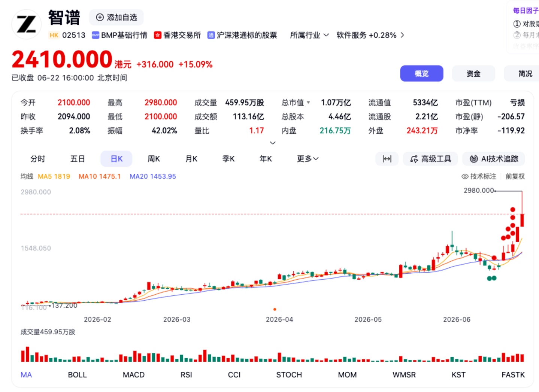Open AI技术追踪 tracking
Viewport: 539px width, 392px height.
pyautogui.click(x=494, y=159)
